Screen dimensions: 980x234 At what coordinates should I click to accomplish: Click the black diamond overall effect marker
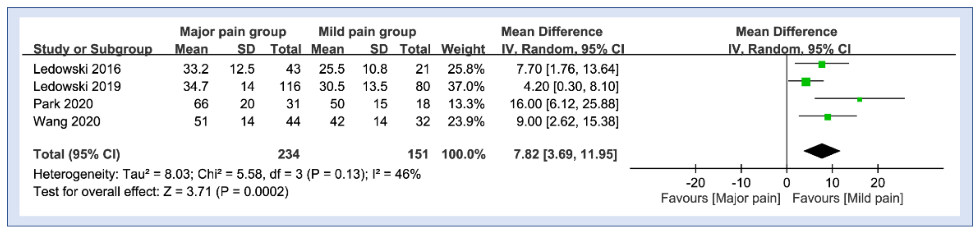[x=822, y=151]
